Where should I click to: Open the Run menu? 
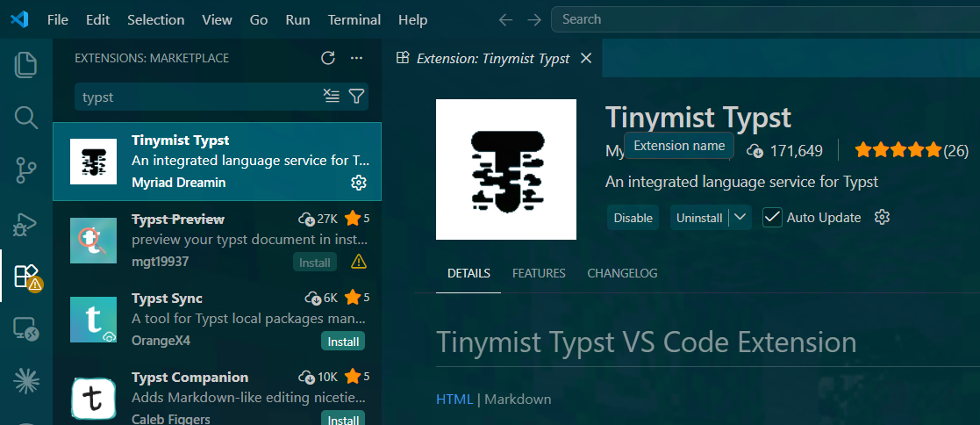(297, 19)
